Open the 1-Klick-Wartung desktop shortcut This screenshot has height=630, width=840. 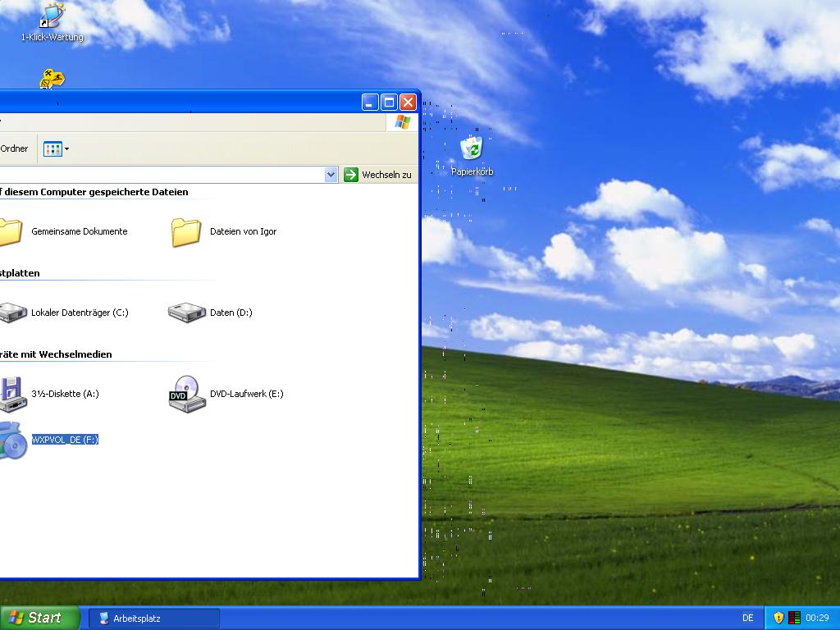pos(52,16)
